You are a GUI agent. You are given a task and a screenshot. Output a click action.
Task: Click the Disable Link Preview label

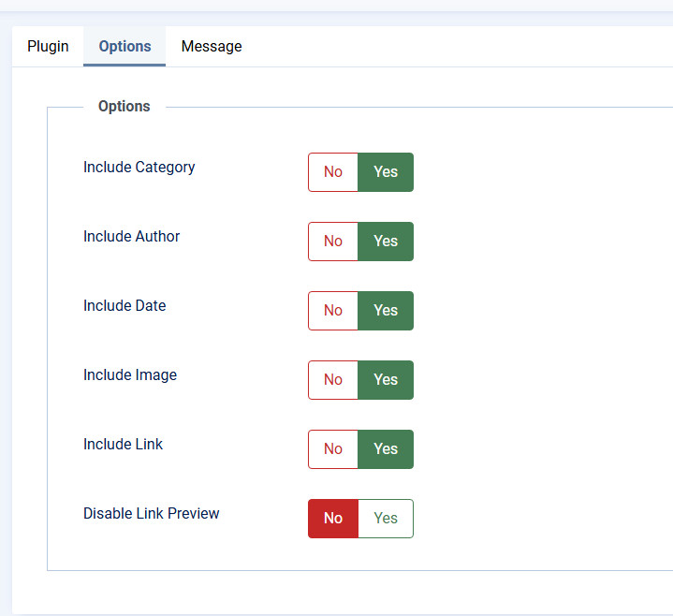pos(152,514)
